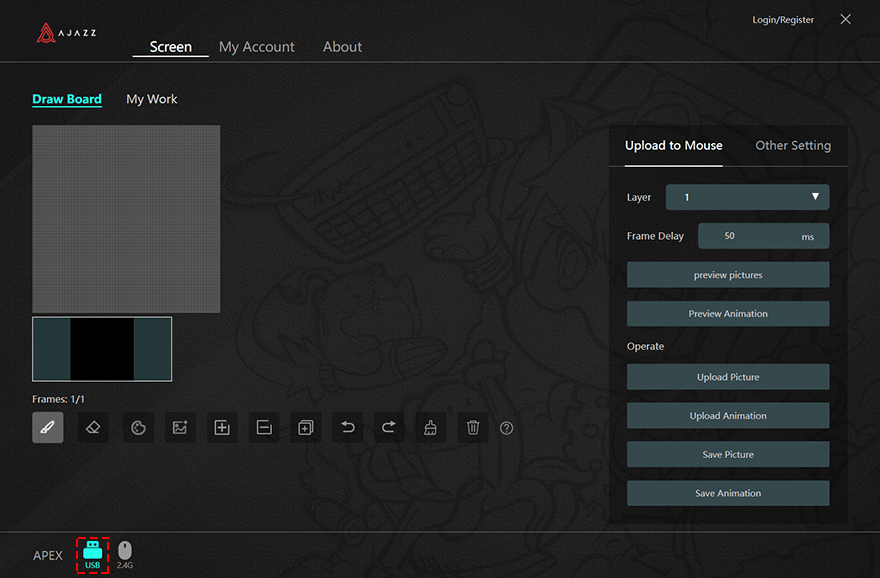This screenshot has height=578, width=880.
Task: Select USB connection mode icon
Action: tap(93, 555)
